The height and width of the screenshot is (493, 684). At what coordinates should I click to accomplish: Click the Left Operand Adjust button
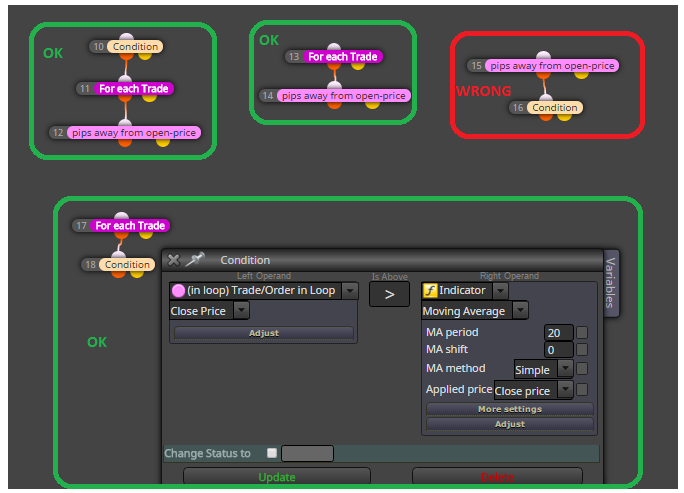pos(263,333)
